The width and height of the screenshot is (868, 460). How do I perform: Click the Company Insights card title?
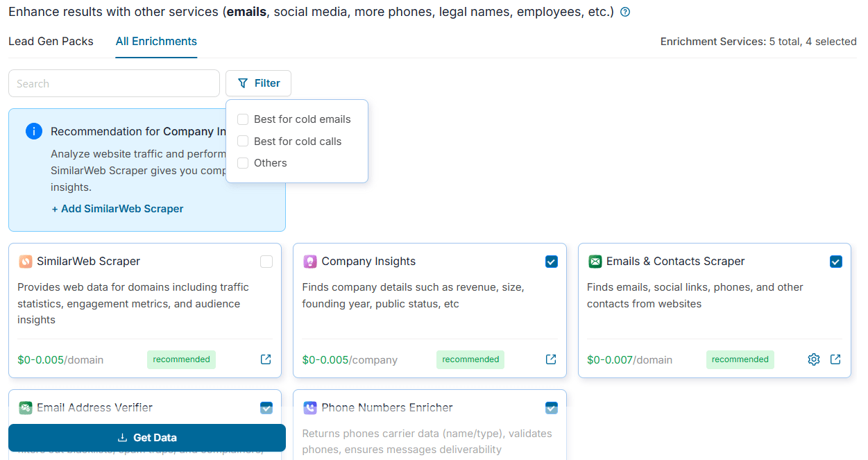368,262
